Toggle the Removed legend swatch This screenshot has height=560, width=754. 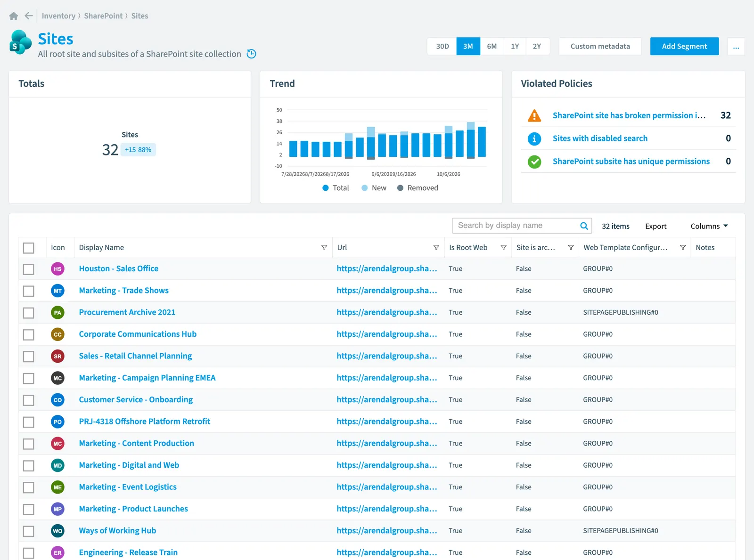point(400,188)
